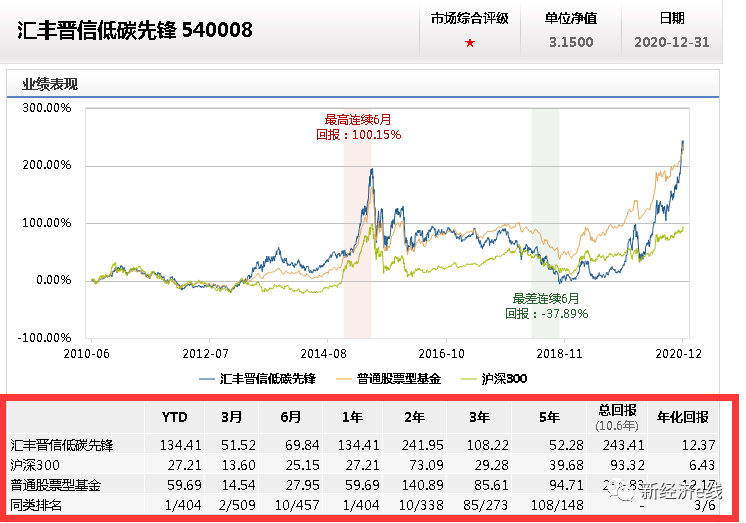Image resolution: width=746 pixels, height=523 pixels.
Task: Click the 2年 value 241.95
Action: click(422, 445)
